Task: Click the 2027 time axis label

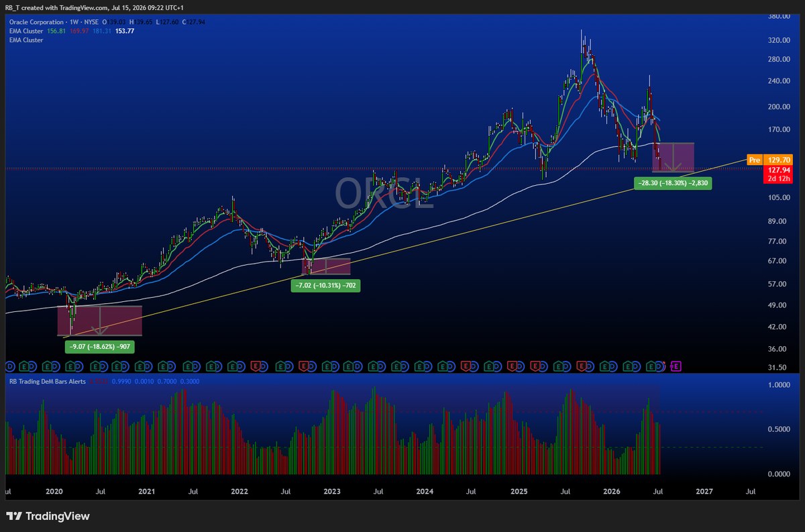Action: pyautogui.click(x=704, y=492)
